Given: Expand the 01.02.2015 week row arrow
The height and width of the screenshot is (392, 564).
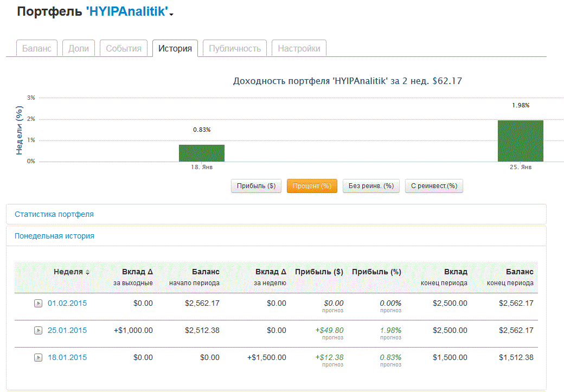Looking at the screenshot, I should 38,304.
